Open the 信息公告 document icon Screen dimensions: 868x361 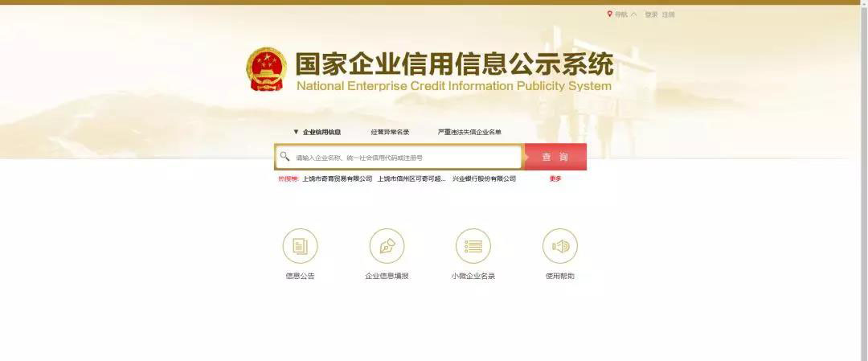(x=300, y=246)
